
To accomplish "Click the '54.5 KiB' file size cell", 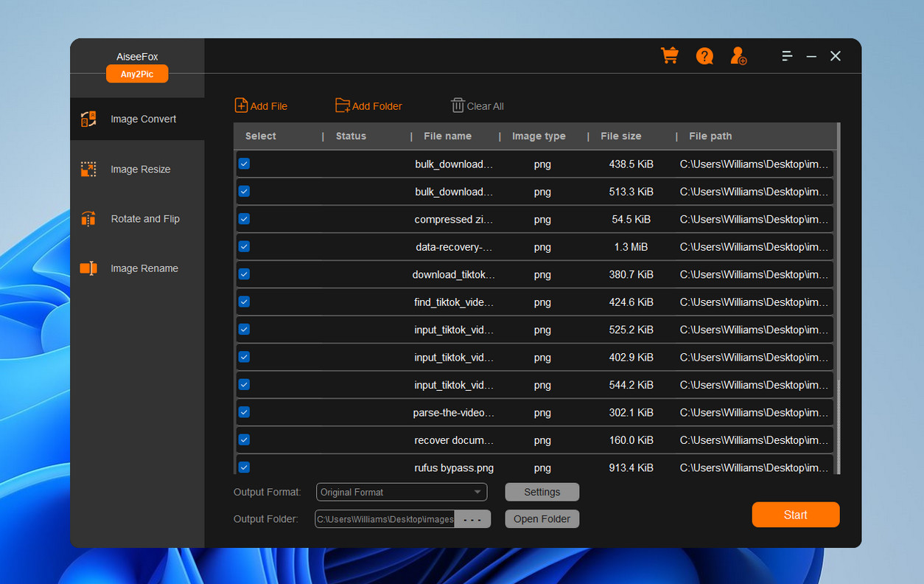I will click(x=631, y=219).
